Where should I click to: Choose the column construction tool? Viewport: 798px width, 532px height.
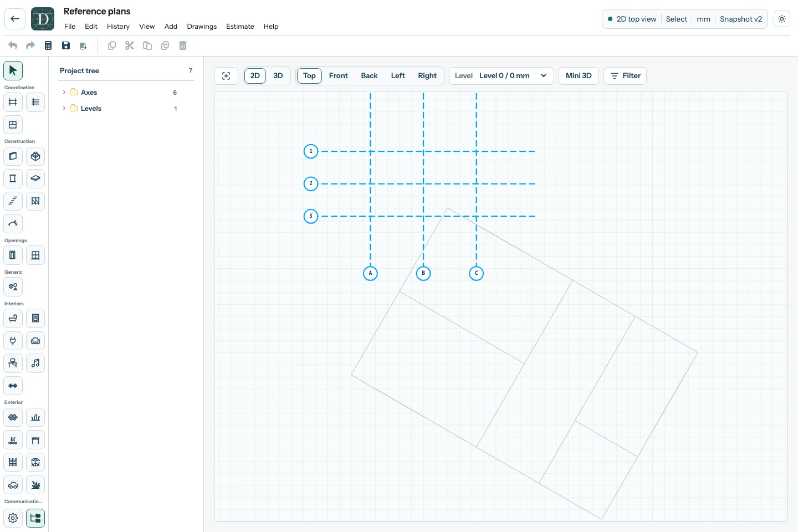click(13, 178)
